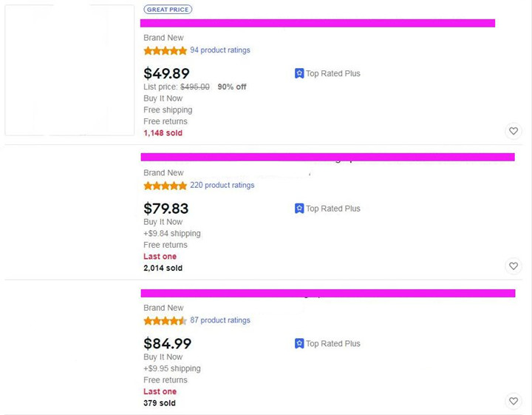Image resolution: width=532 pixels, height=415 pixels.
Task: Click star rating above $79.83 price
Action: [x=166, y=186]
